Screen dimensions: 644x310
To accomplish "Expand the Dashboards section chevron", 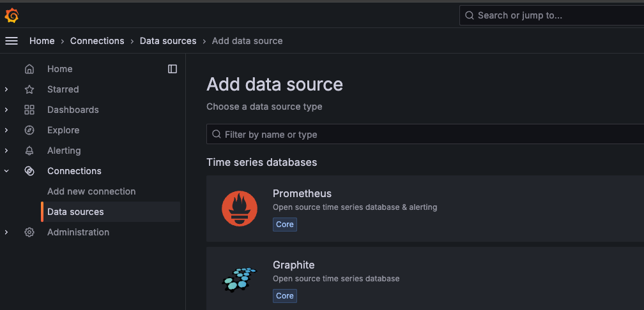I will click(x=6, y=110).
